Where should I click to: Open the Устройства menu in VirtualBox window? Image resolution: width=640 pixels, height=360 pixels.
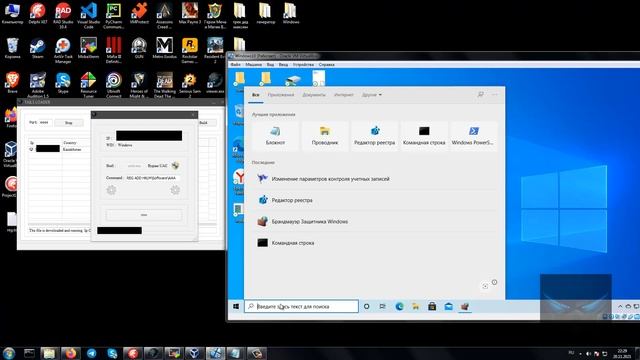click(303, 64)
